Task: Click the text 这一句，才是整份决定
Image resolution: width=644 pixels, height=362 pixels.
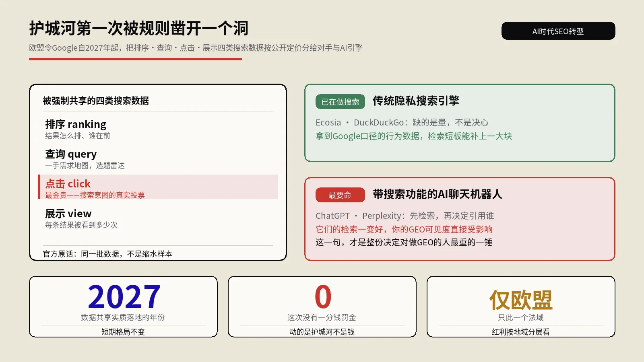Action: coord(404,243)
